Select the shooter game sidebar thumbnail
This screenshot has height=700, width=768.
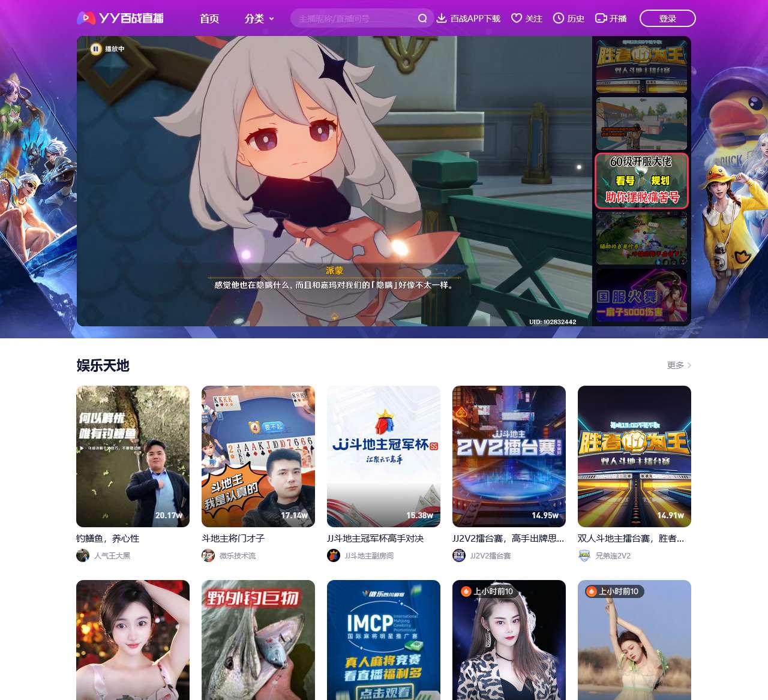pyautogui.click(x=641, y=124)
